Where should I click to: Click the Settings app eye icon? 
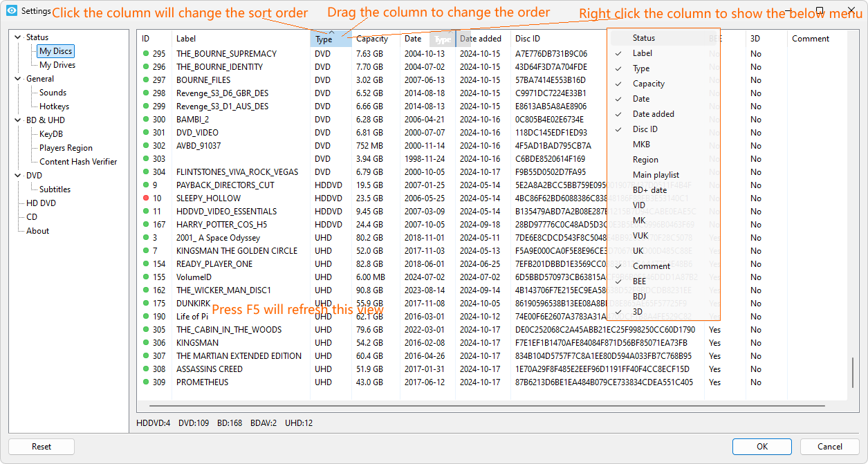click(x=12, y=11)
